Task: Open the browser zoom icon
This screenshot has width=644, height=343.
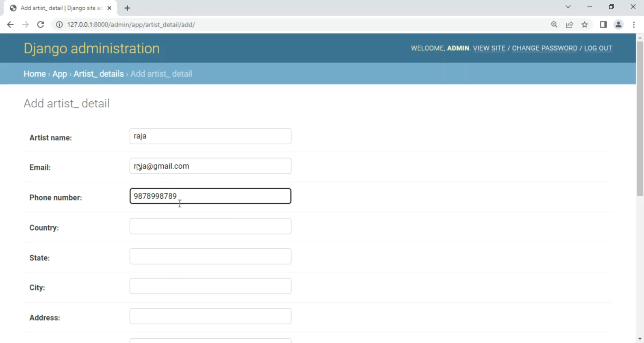Action: (x=554, y=25)
